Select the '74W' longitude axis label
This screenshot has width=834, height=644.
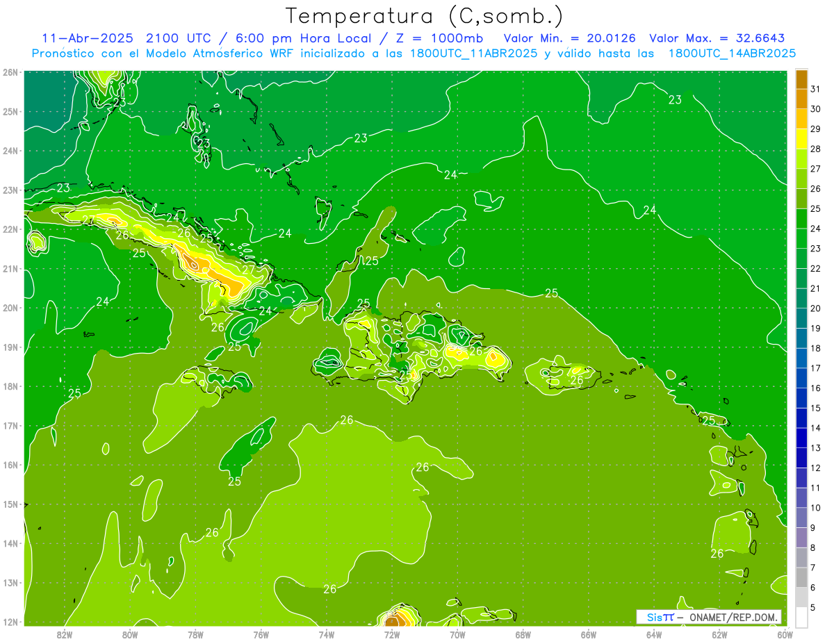click(x=326, y=634)
